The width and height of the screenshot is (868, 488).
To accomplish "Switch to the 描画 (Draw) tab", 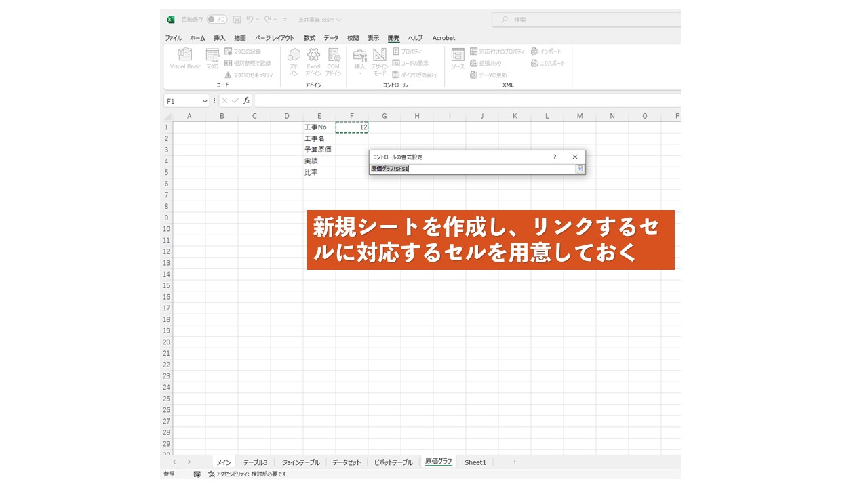I will [240, 38].
